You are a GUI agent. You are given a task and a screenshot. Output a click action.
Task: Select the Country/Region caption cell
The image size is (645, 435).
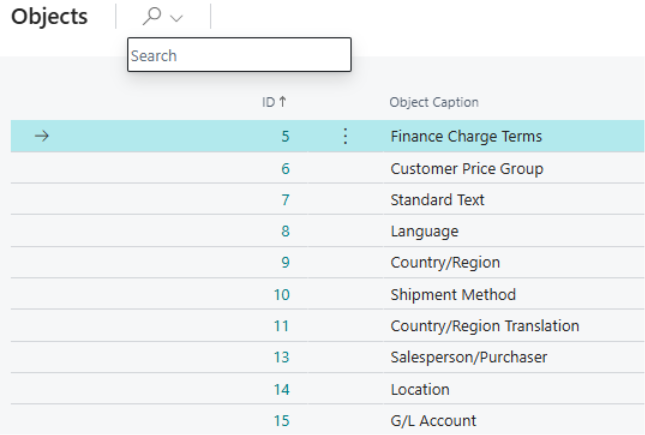click(445, 263)
